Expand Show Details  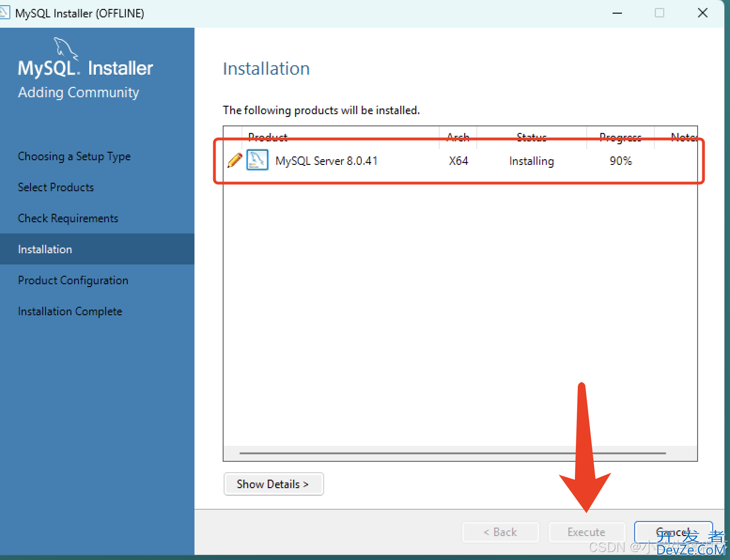[x=273, y=484]
